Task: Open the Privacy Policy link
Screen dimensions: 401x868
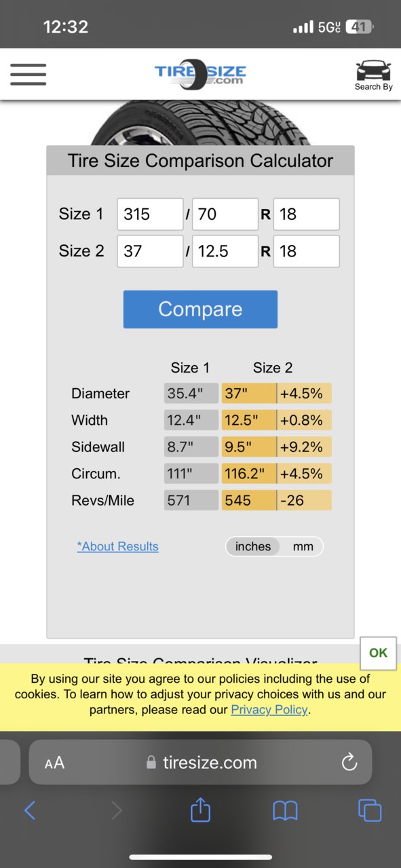Action: 269,710
